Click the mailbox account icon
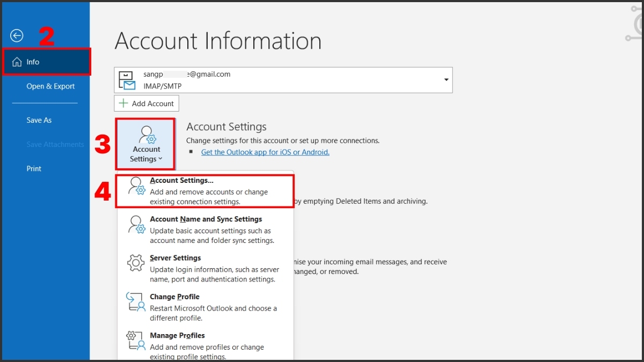The image size is (644, 362). point(127,80)
